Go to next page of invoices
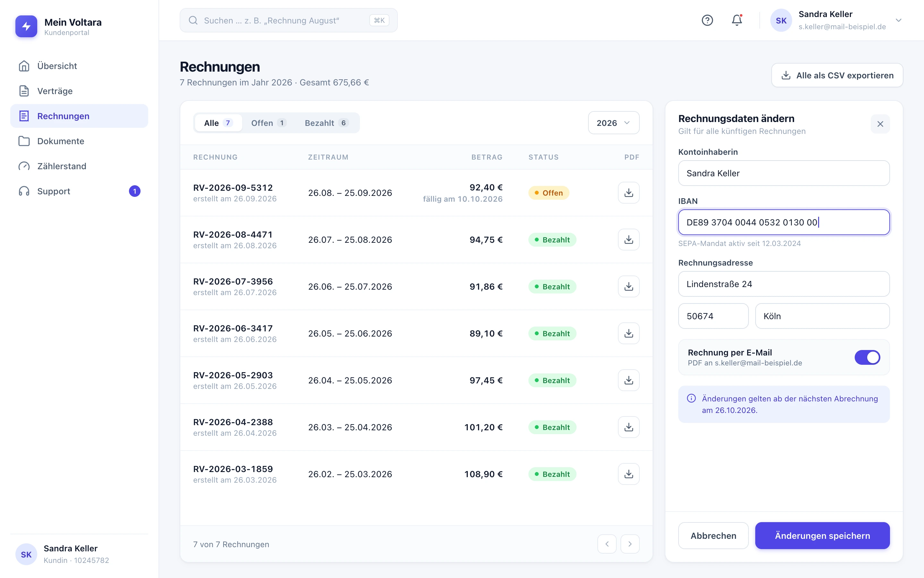This screenshot has width=924, height=578. 630,544
